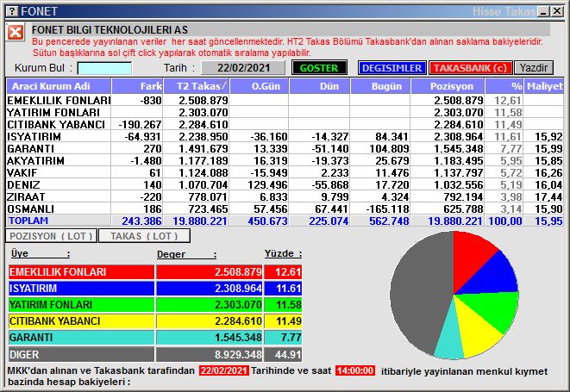Click TOPLAM Bugün total 562.748

click(389, 221)
